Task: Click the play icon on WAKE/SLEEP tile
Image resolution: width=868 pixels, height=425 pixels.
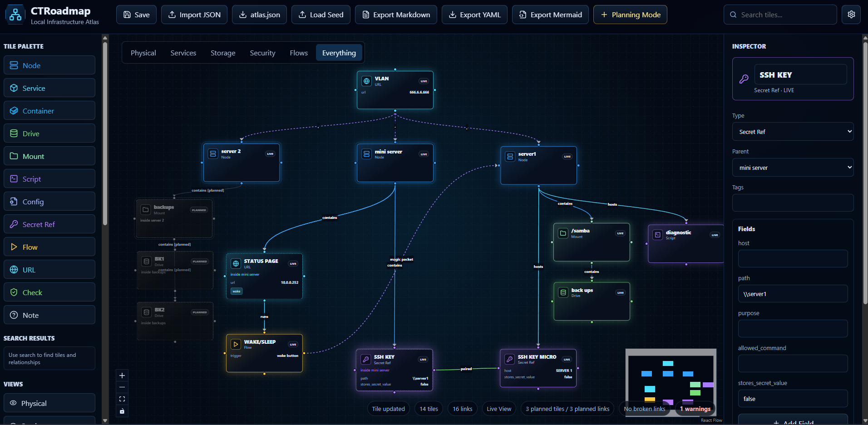Action: tap(236, 344)
